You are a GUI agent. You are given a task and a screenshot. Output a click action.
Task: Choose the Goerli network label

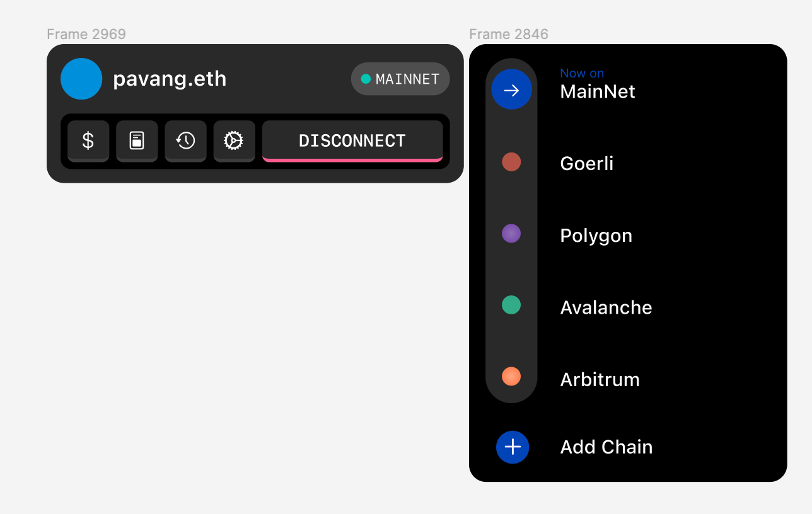tap(586, 164)
